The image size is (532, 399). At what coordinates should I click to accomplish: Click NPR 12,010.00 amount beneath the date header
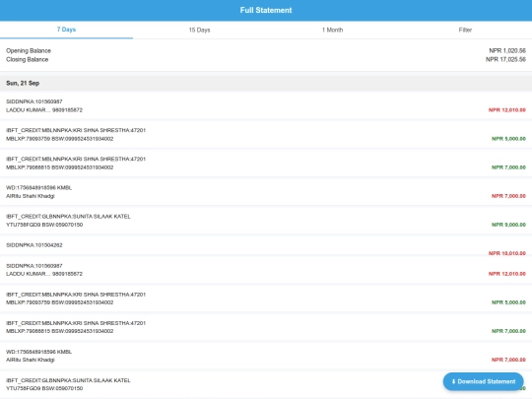(507, 110)
